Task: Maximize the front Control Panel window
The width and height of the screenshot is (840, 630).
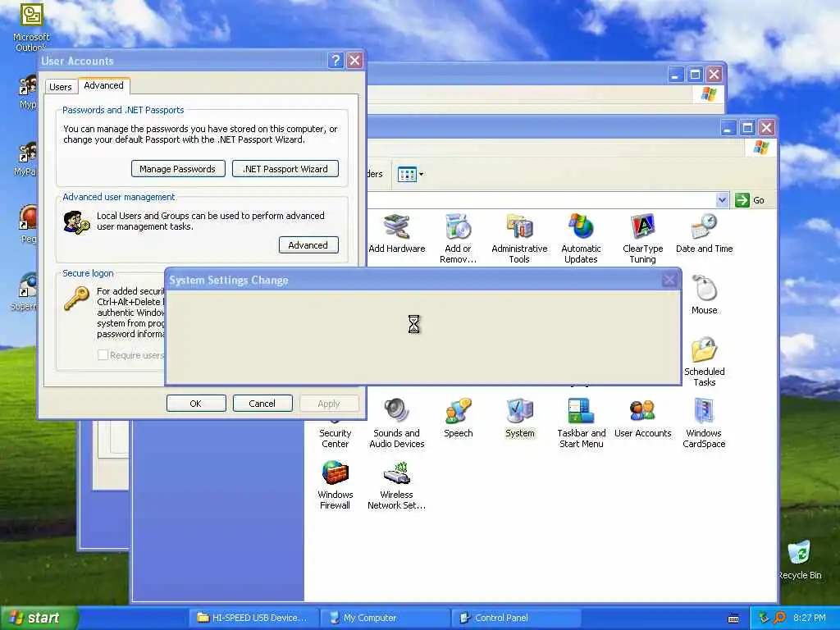Action: pos(747,128)
